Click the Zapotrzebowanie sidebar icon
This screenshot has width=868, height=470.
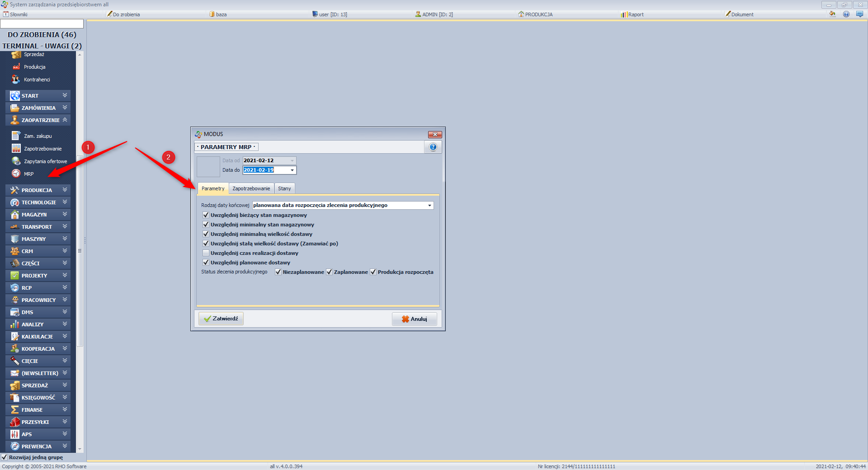[16, 148]
